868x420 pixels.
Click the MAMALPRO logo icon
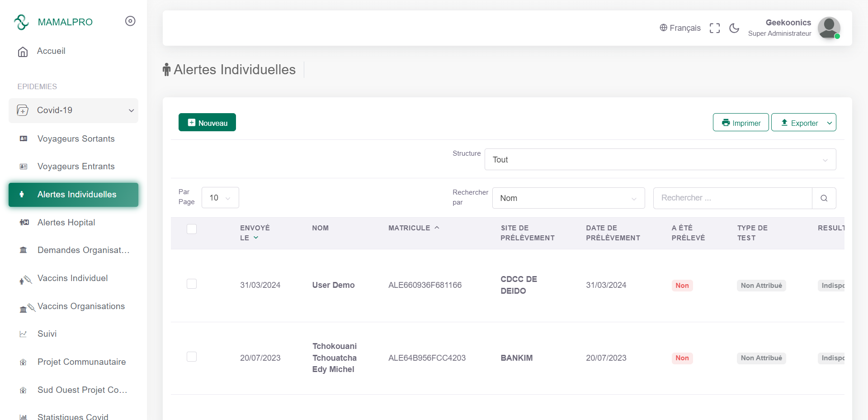tap(21, 22)
